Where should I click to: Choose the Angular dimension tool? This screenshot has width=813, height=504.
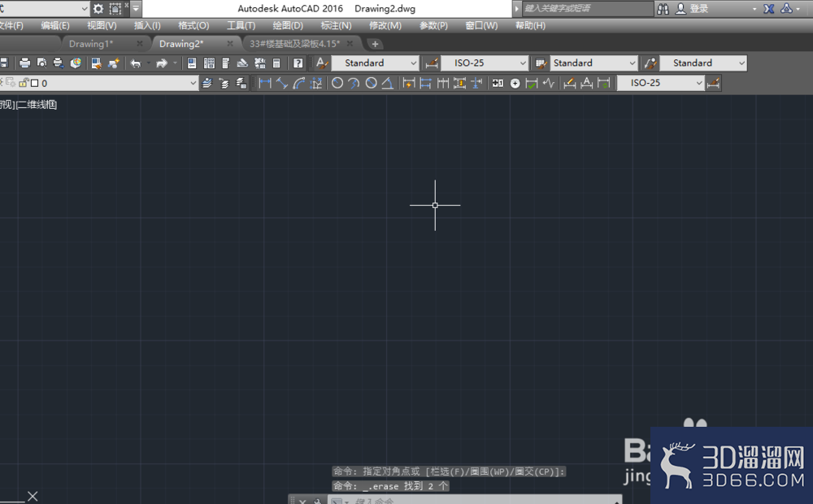coord(387,83)
